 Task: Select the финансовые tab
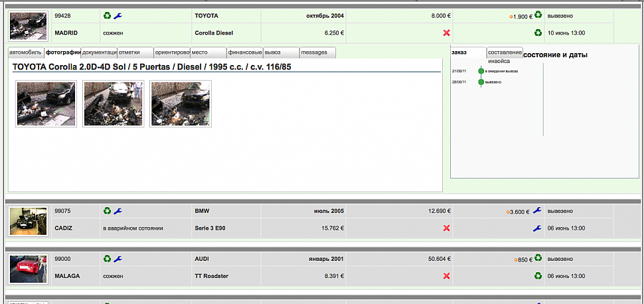click(244, 52)
